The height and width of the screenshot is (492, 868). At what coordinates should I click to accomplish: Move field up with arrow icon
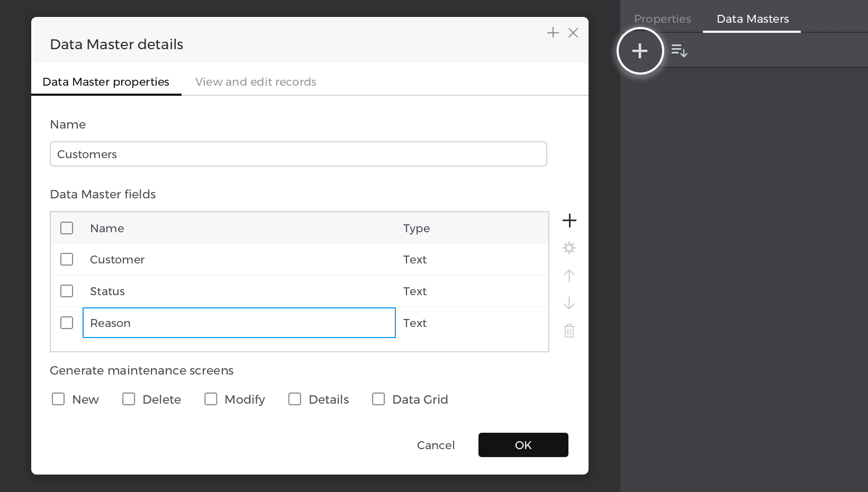tap(569, 276)
